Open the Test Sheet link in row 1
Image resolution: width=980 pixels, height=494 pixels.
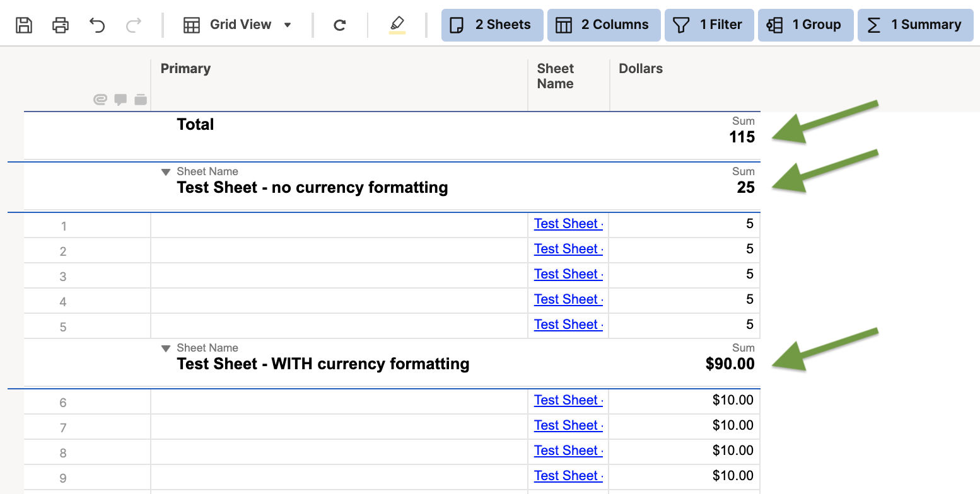[566, 224]
